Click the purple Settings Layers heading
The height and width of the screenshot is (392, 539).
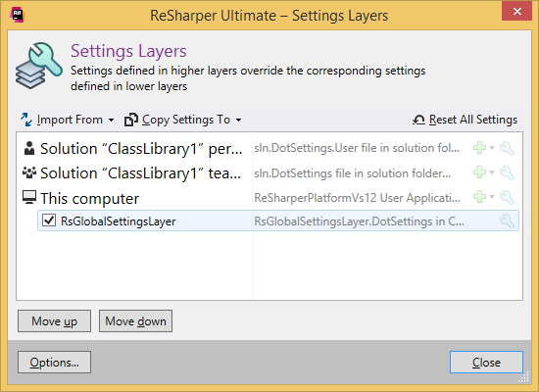[x=128, y=51]
